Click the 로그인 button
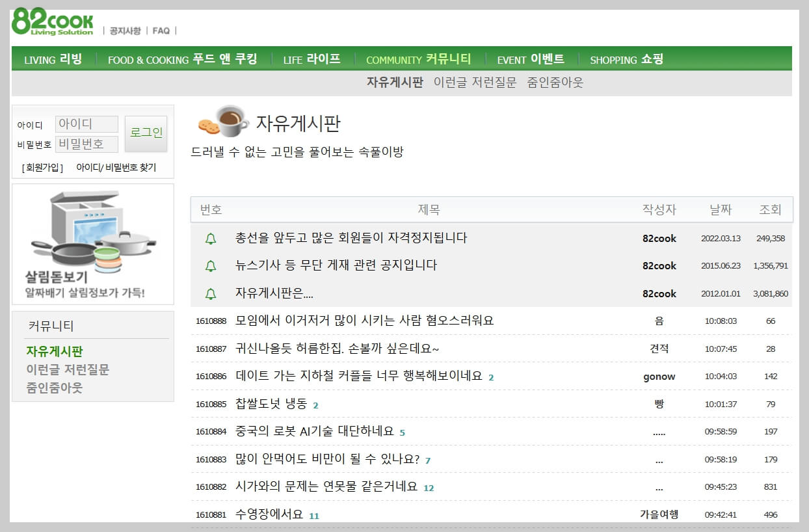 tap(146, 133)
